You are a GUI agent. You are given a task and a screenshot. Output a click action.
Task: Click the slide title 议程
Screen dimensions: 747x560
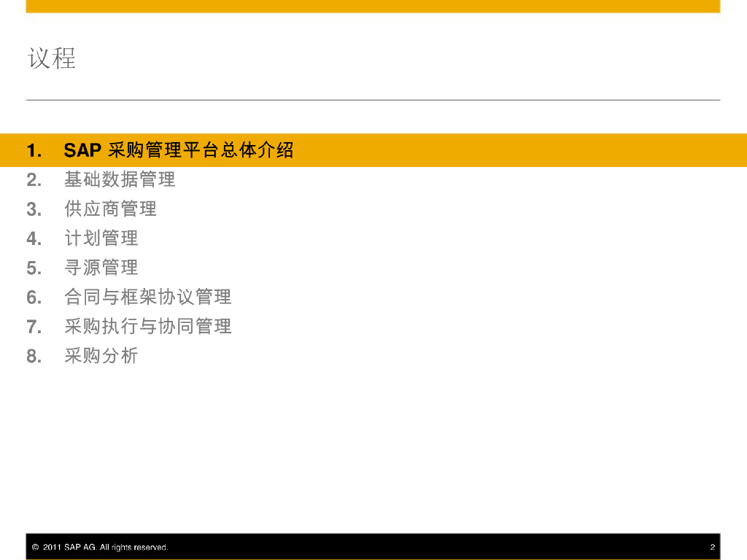coord(52,58)
